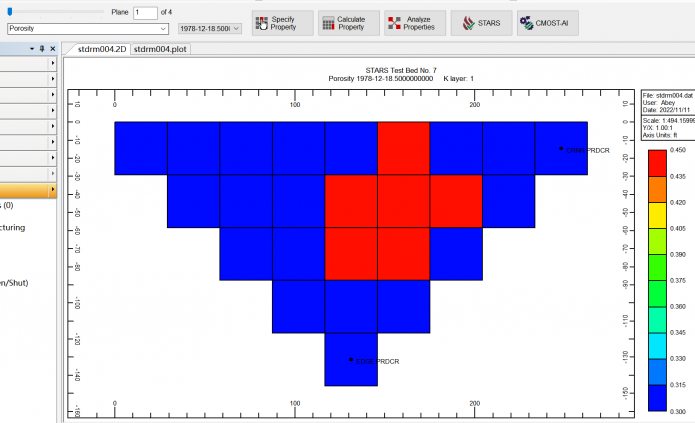The width and height of the screenshot is (695, 423).
Task: Click the Plane slider handle
Action: pyautogui.click(x=9, y=12)
